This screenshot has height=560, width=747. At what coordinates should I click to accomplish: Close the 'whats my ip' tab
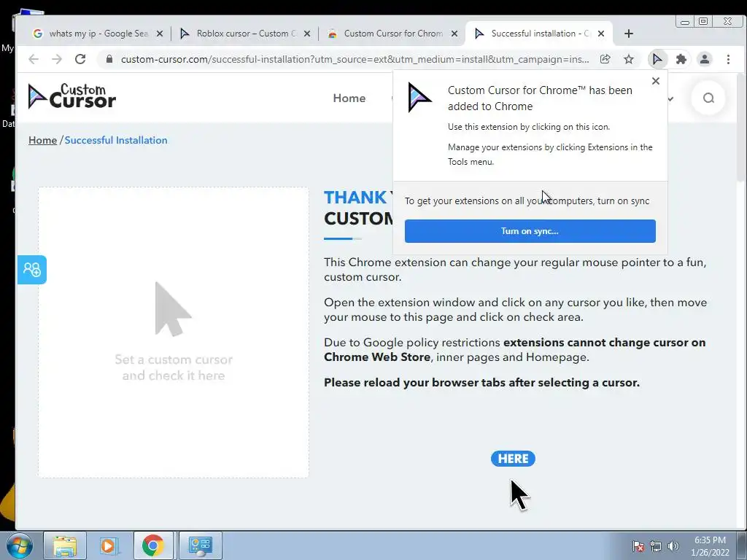click(160, 34)
